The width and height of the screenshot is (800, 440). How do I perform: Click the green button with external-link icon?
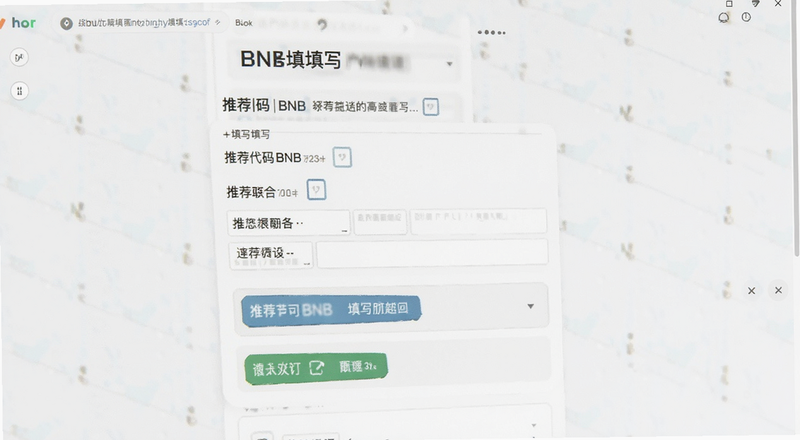point(316,368)
